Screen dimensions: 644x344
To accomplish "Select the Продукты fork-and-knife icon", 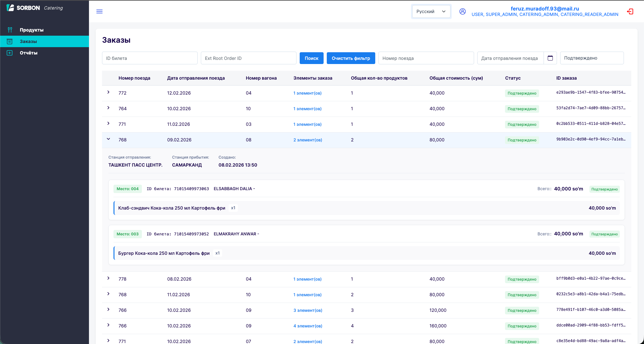I will 10,30.
